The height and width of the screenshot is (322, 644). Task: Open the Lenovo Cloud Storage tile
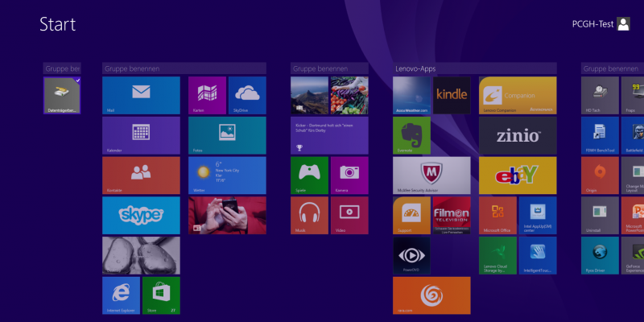click(x=497, y=255)
